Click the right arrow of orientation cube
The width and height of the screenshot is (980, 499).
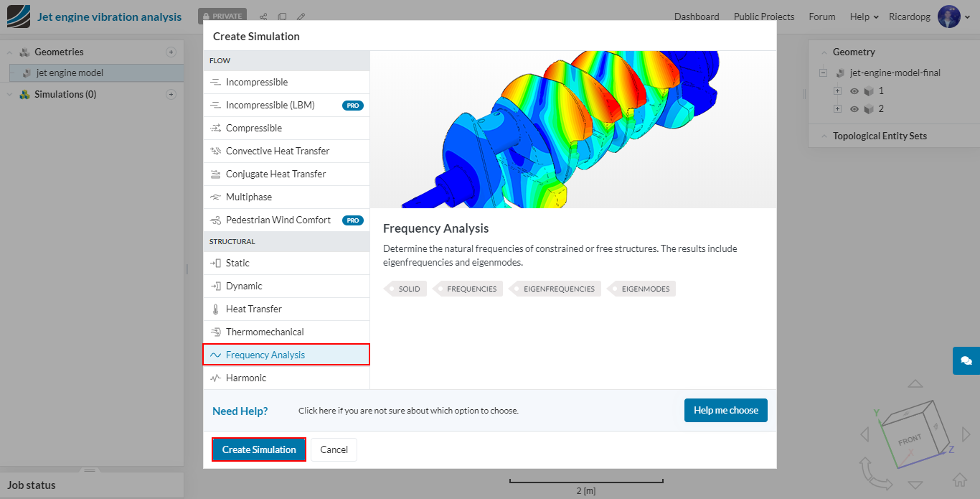pos(966,434)
